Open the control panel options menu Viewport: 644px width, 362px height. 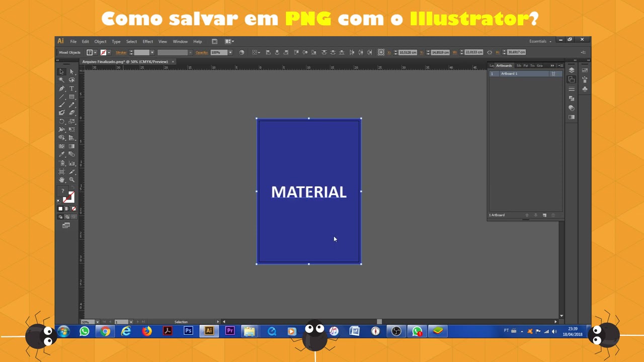click(584, 52)
